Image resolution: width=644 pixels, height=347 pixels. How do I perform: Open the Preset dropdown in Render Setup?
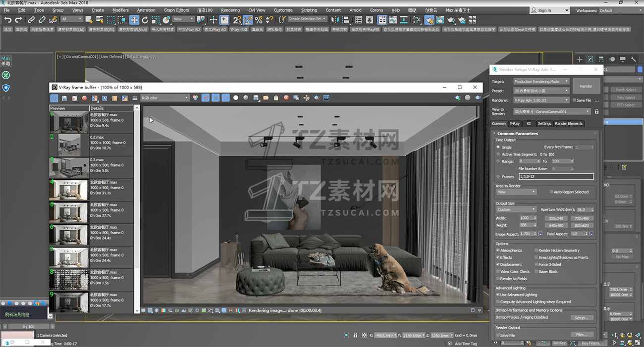click(541, 91)
